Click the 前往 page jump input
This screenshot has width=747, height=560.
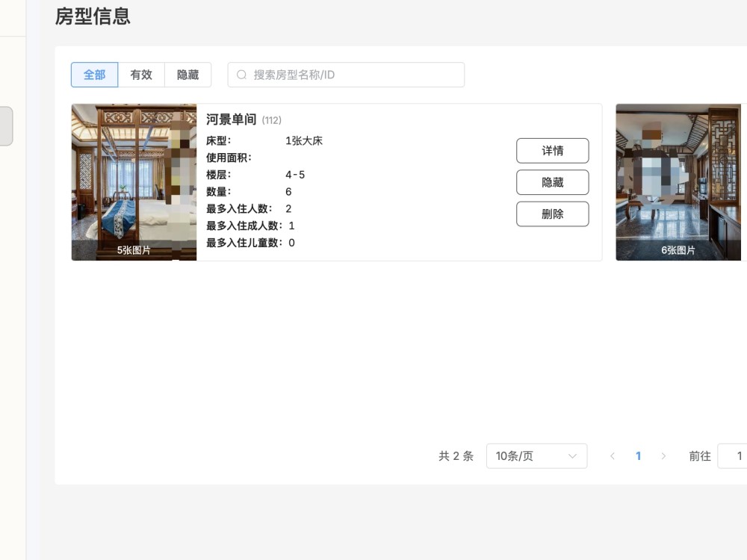[x=732, y=456]
